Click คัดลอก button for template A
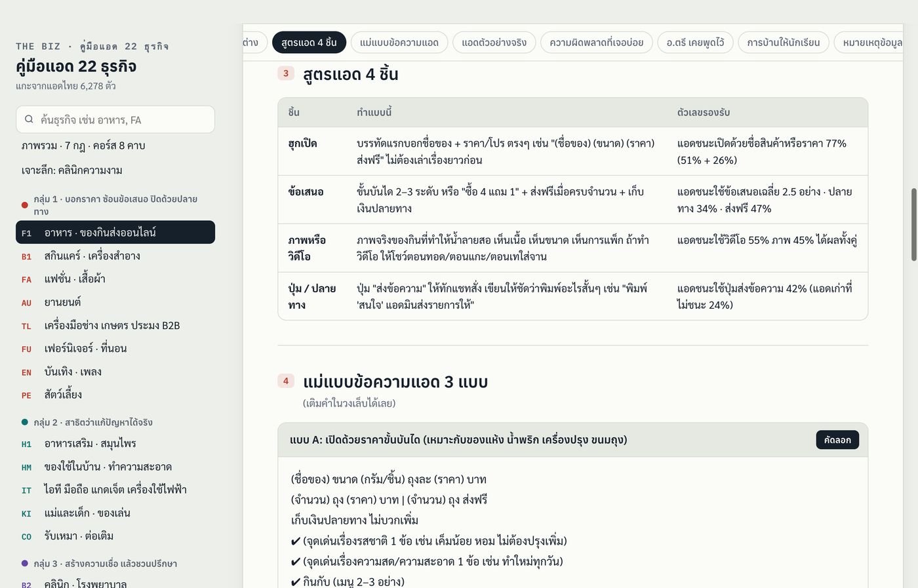Image resolution: width=918 pixels, height=588 pixels. pyautogui.click(x=837, y=440)
